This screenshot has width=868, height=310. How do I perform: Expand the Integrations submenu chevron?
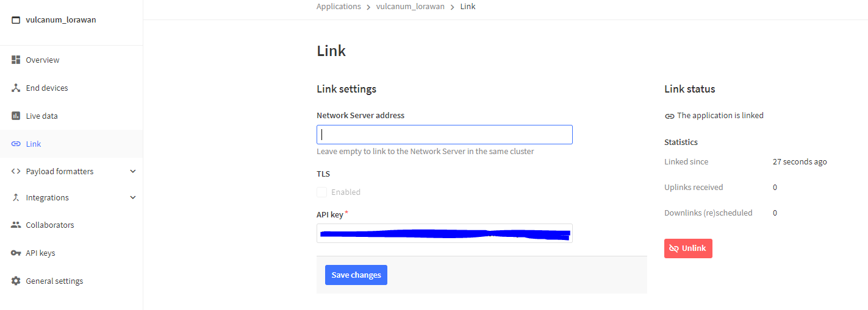coord(133,197)
